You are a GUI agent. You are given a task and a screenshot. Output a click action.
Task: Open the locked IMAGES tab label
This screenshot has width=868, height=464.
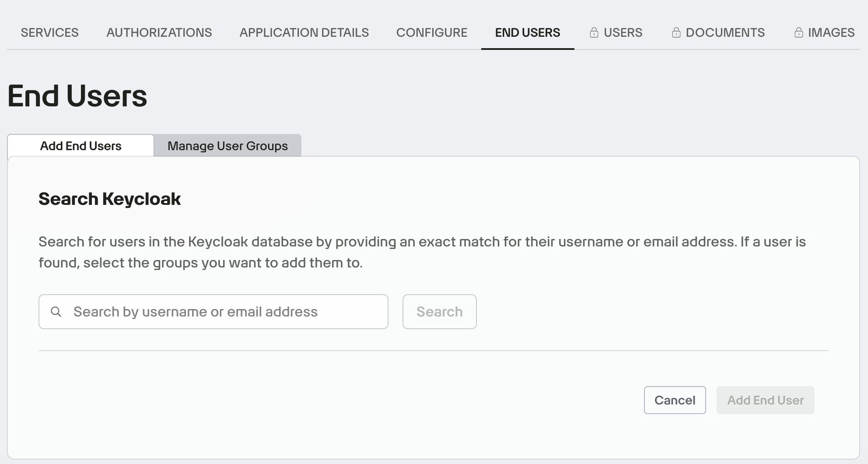[831, 33]
